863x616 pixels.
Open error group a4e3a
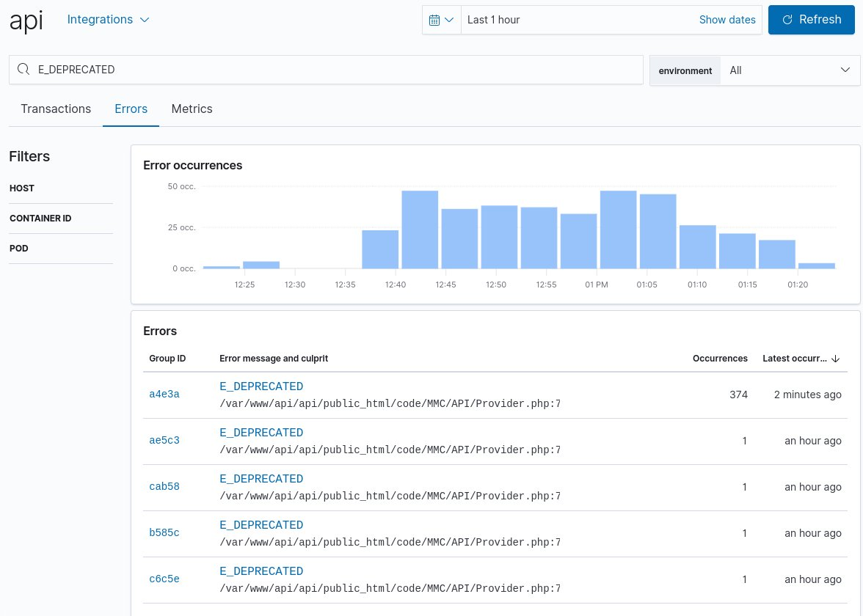[x=164, y=394]
